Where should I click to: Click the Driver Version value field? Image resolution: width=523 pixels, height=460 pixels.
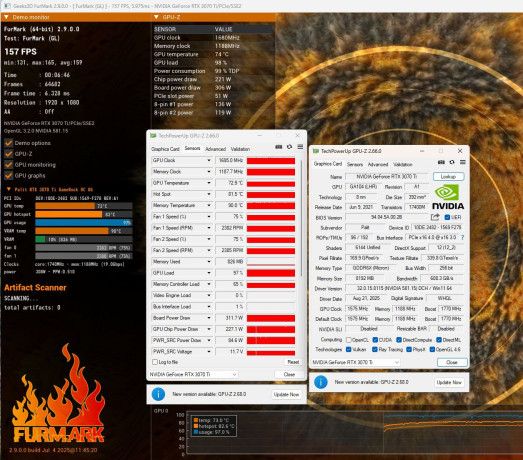(405, 288)
